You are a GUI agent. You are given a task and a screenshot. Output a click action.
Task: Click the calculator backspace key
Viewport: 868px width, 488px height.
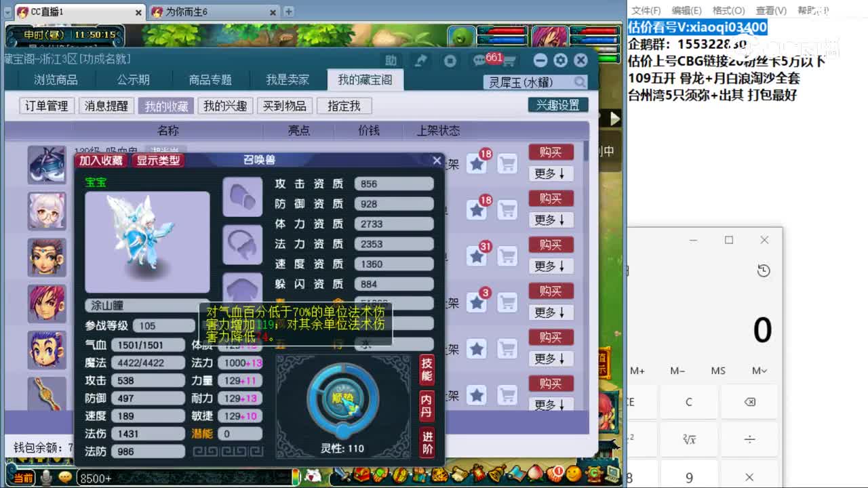tap(749, 402)
